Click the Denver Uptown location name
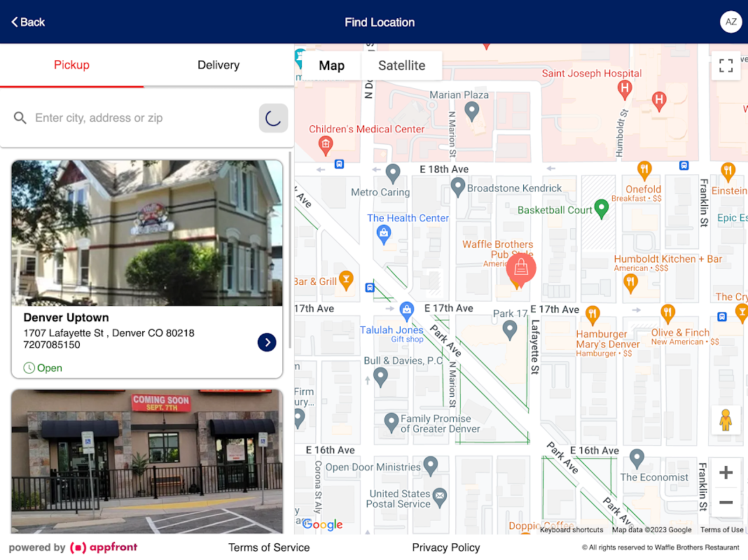The width and height of the screenshot is (748, 560). [67, 317]
